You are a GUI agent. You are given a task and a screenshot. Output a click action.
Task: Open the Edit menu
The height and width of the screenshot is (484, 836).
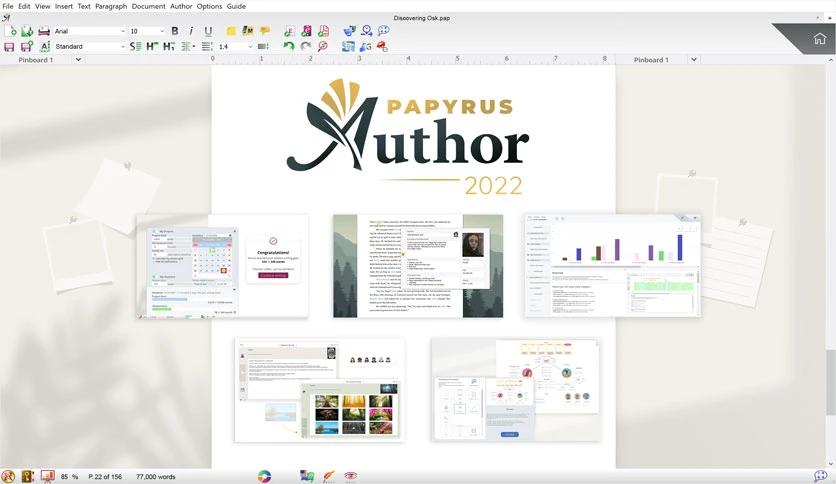click(x=24, y=6)
